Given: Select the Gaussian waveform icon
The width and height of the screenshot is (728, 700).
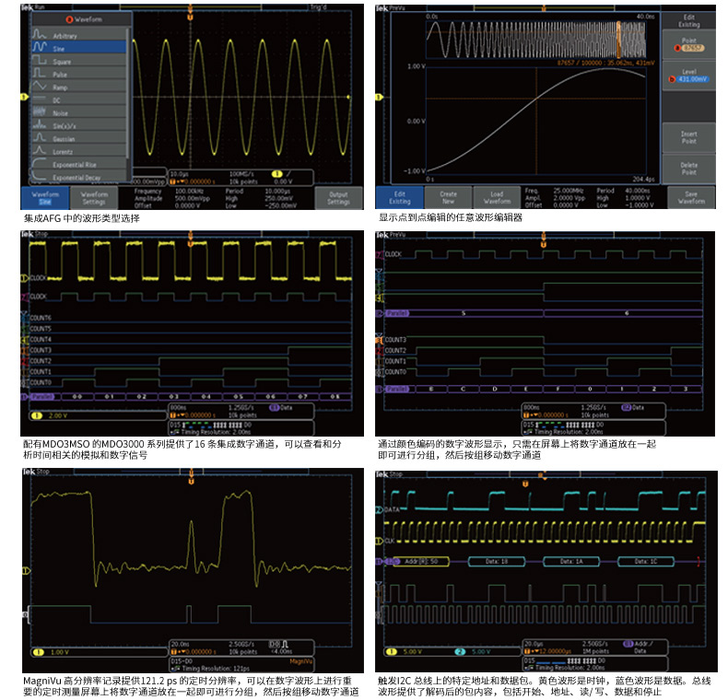Looking at the screenshot, I should click(40, 139).
